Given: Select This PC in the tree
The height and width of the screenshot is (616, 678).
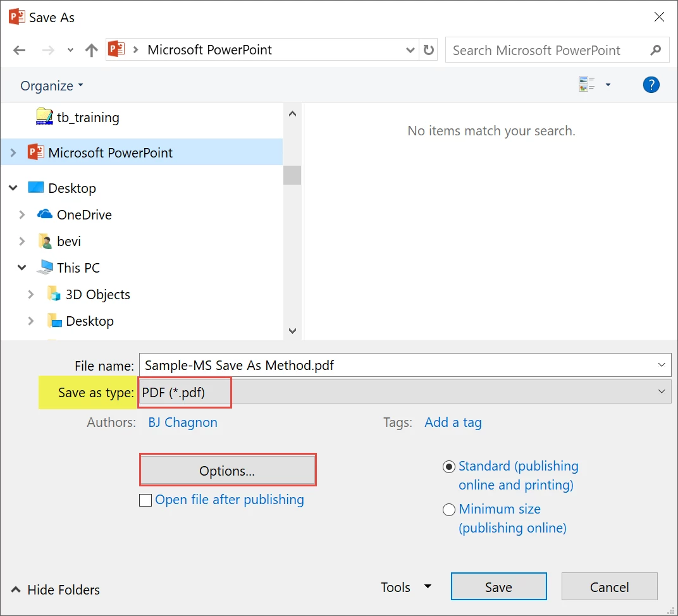Looking at the screenshot, I should pyautogui.click(x=68, y=268).
